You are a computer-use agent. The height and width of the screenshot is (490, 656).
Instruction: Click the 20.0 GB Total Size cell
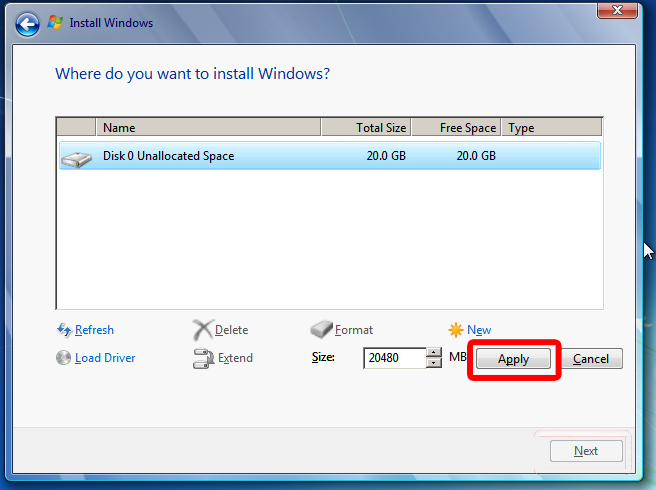pos(386,156)
